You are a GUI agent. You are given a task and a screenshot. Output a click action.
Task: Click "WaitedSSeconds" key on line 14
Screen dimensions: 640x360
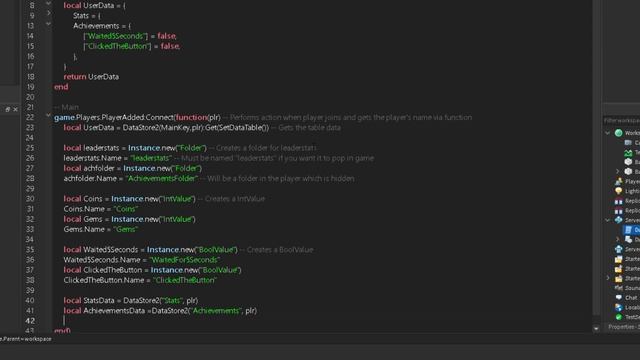117,36
